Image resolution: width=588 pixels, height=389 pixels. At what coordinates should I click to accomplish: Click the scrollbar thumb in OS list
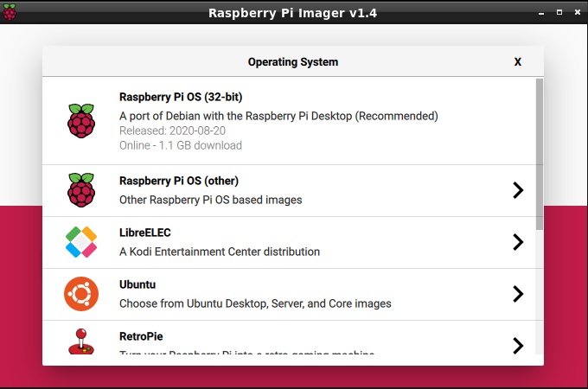[540, 154]
